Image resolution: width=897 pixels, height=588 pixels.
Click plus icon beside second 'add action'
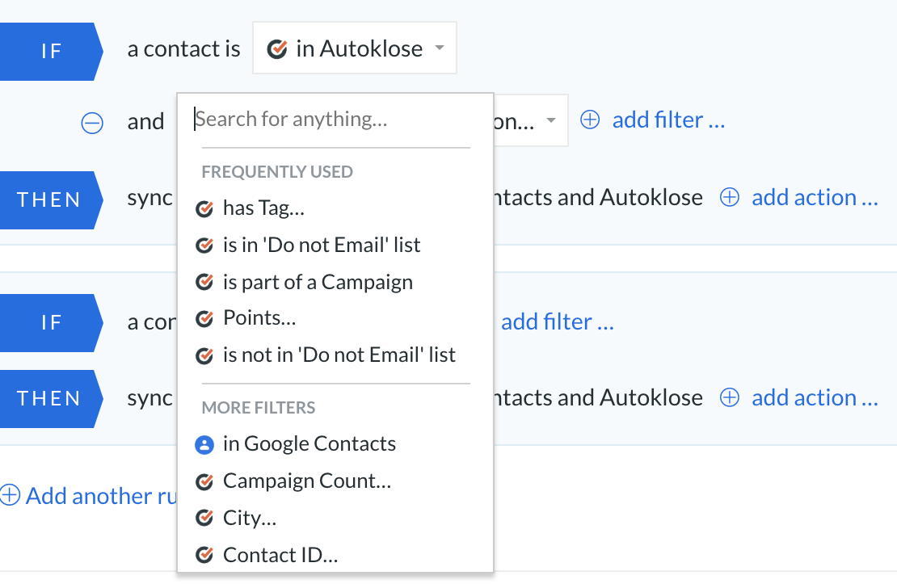tap(730, 397)
